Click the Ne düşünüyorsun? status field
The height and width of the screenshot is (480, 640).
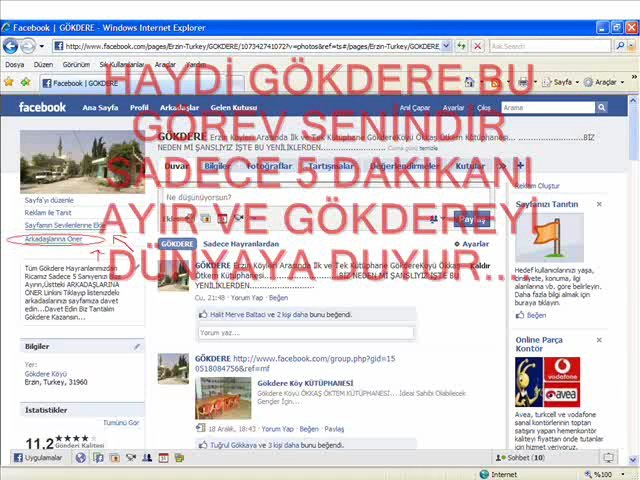[x=326, y=198]
